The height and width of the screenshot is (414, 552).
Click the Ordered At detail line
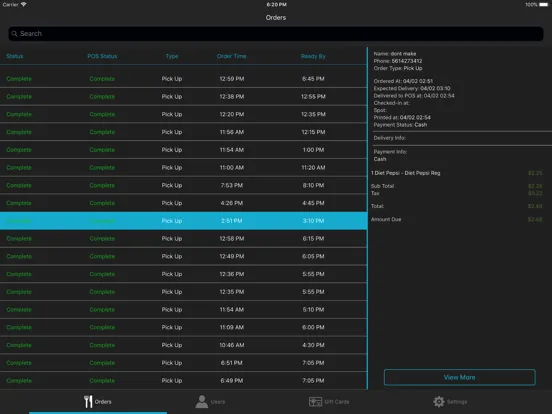403,81
